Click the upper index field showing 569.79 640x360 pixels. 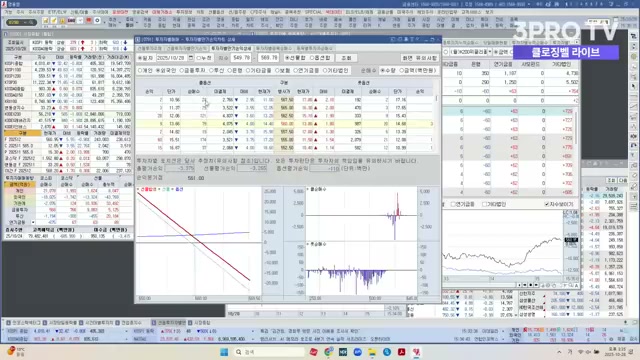(269, 58)
